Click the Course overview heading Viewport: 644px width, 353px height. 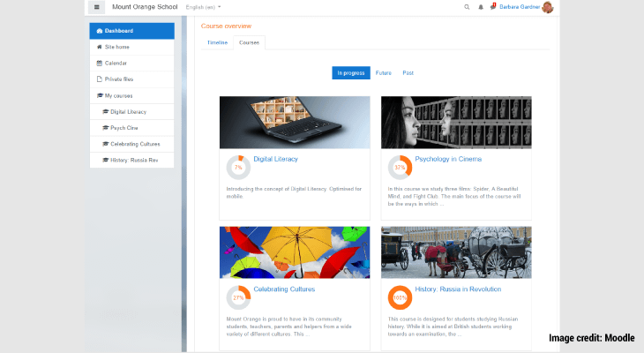(x=227, y=26)
